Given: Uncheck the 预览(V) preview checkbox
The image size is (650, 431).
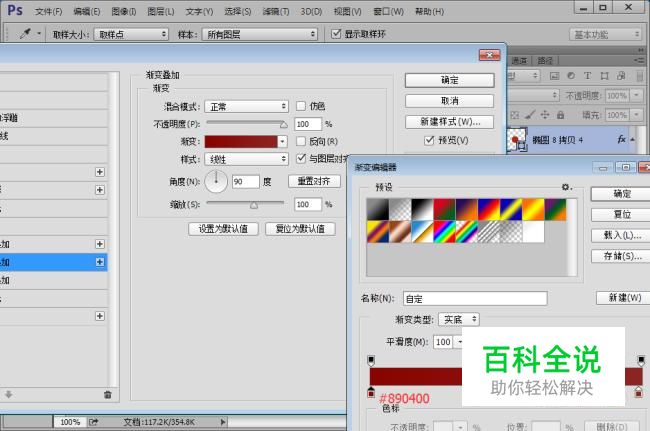Looking at the screenshot, I should (429, 140).
